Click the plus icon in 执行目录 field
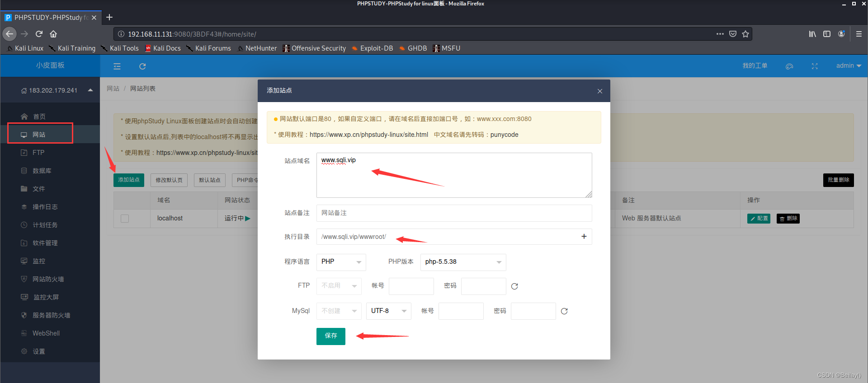Image resolution: width=868 pixels, height=383 pixels. pyautogui.click(x=584, y=236)
